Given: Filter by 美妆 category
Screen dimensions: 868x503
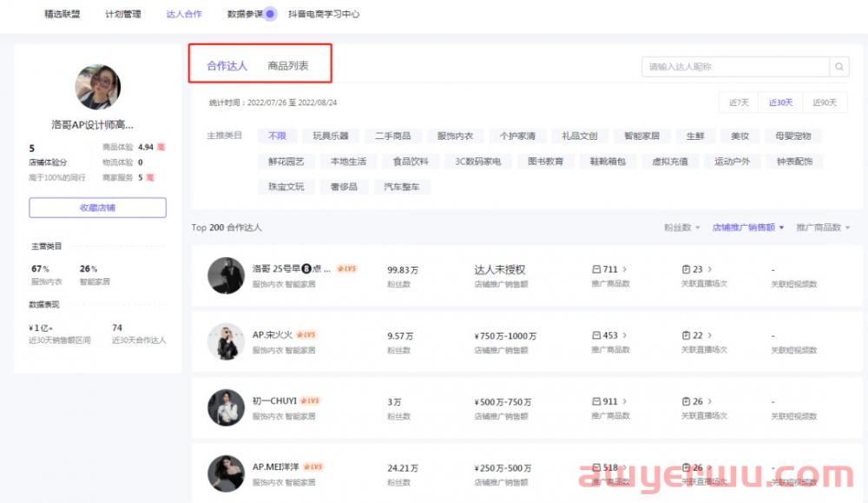Looking at the screenshot, I should pyautogui.click(x=740, y=136).
